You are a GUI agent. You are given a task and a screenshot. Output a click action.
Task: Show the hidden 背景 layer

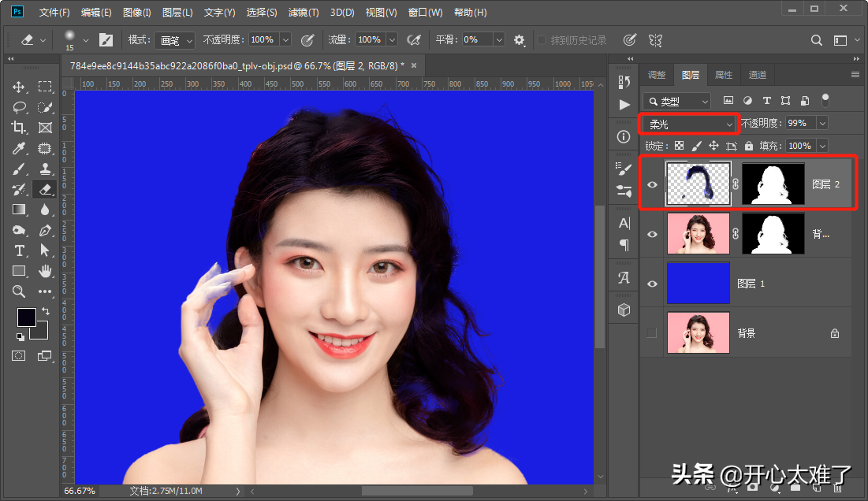[x=652, y=333]
